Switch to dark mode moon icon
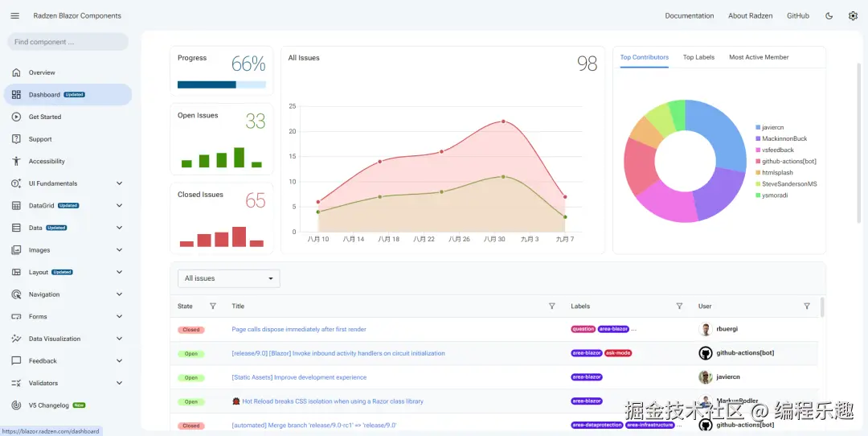868x436 pixels. point(829,16)
